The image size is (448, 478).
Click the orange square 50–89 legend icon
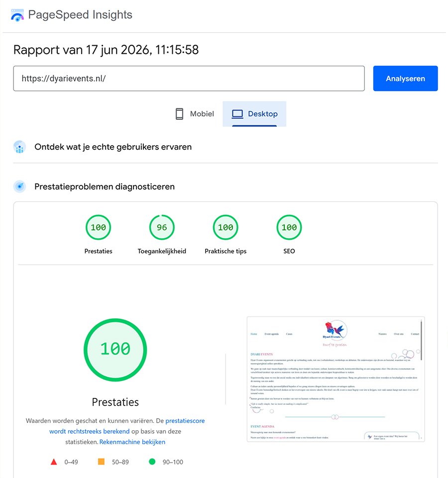(102, 462)
